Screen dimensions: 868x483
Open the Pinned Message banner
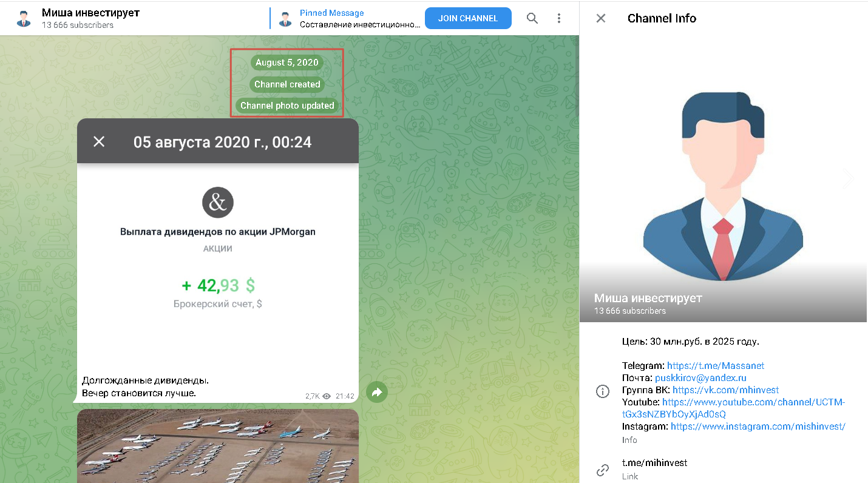click(x=345, y=18)
